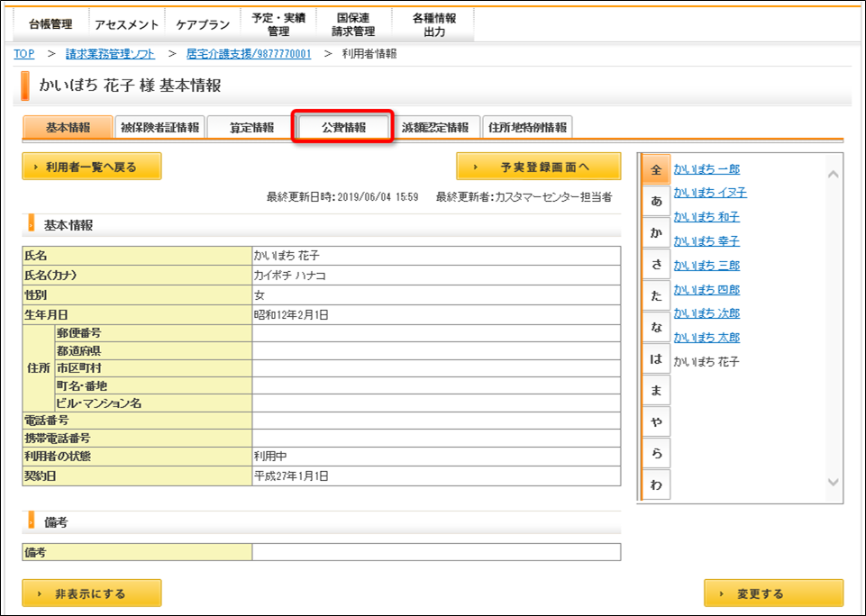Open the 請求業務管理ソフト breadcrumb link
This screenshot has height=616, width=866.
tap(110, 54)
